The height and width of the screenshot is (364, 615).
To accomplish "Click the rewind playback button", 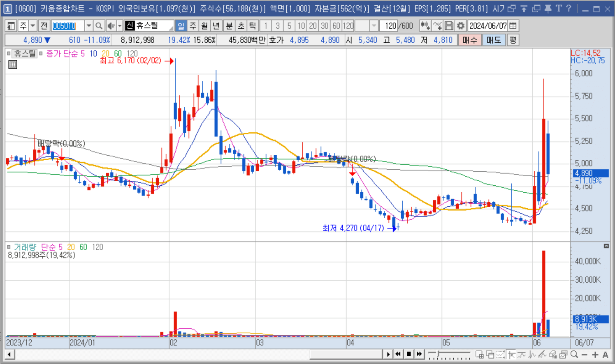I will coord(398,354).
